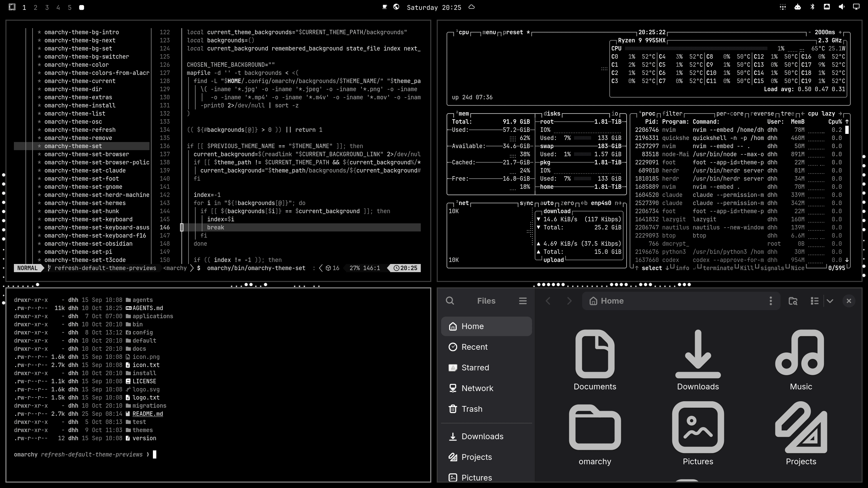Click the volume icon in system tray
The image size is (868, 488).
[842, 7]
